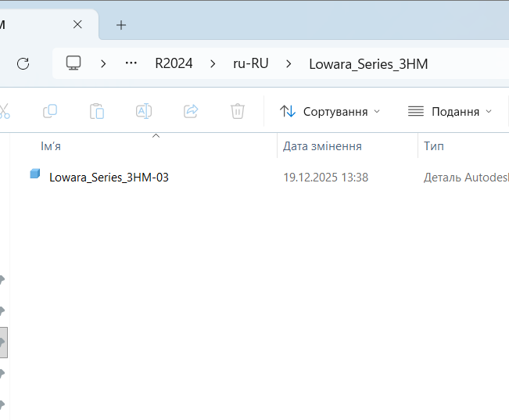Click the Cut scissors icon

tap(4, 111)
